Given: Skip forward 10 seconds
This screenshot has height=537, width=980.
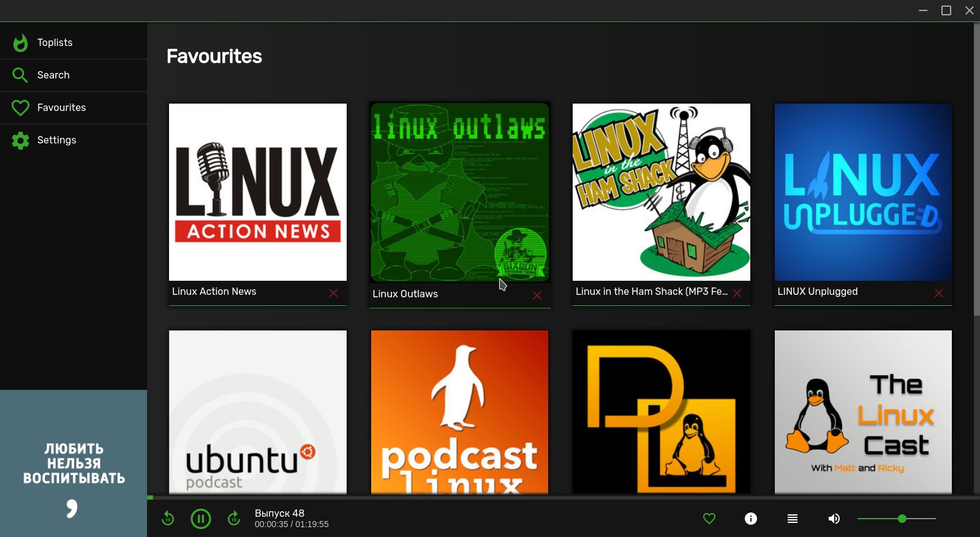Looking at the screenshot, I should [x=234, y=519].
